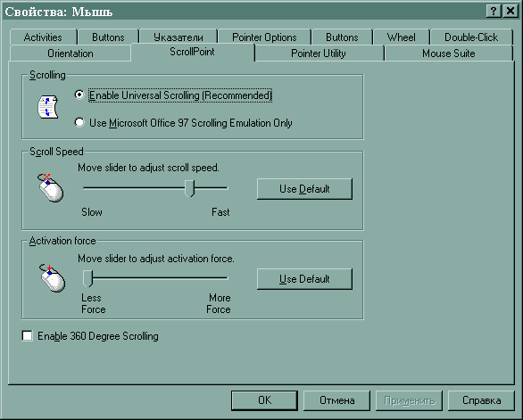523x420 pixels.
Task: Open the Pointer Utility tab
Action: [319, 54]
